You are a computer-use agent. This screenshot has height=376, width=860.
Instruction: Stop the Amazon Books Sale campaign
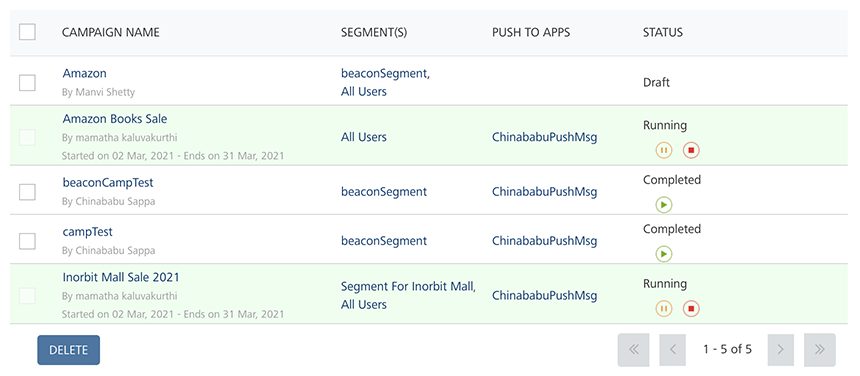point(691,150)
